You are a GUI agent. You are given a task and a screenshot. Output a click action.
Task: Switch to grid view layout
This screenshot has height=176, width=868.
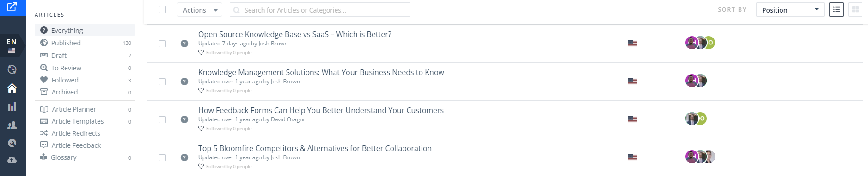pos(856,10)
